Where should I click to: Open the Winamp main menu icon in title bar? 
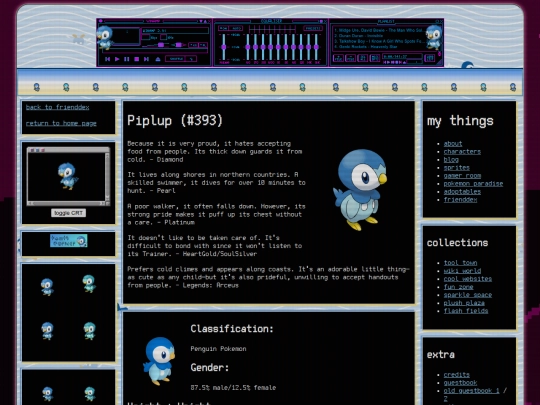click(100, 21)
